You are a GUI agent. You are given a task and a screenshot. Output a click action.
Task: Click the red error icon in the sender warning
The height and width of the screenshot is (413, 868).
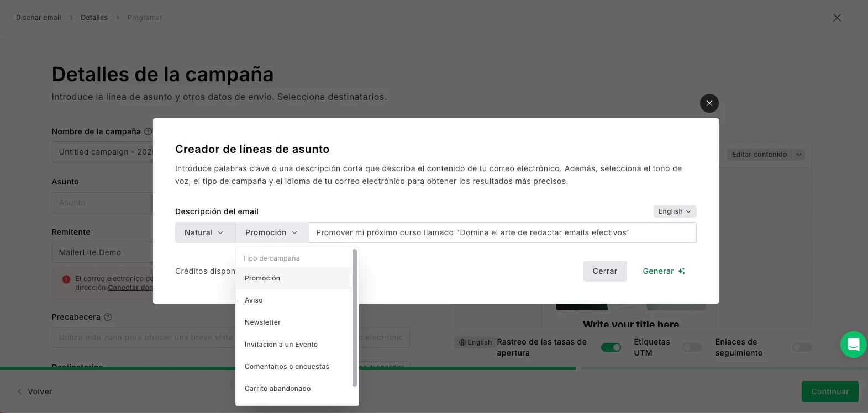pyautogui.click(x=66, y=279)
